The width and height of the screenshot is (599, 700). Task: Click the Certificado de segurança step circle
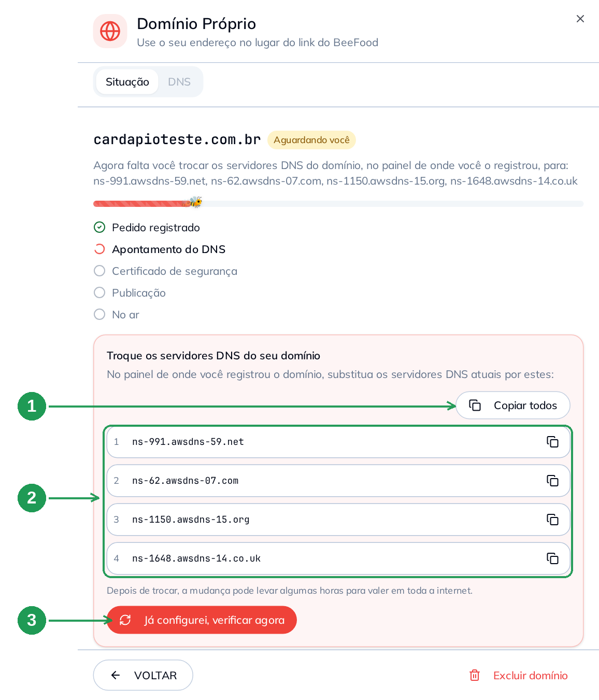pos(99,271)
